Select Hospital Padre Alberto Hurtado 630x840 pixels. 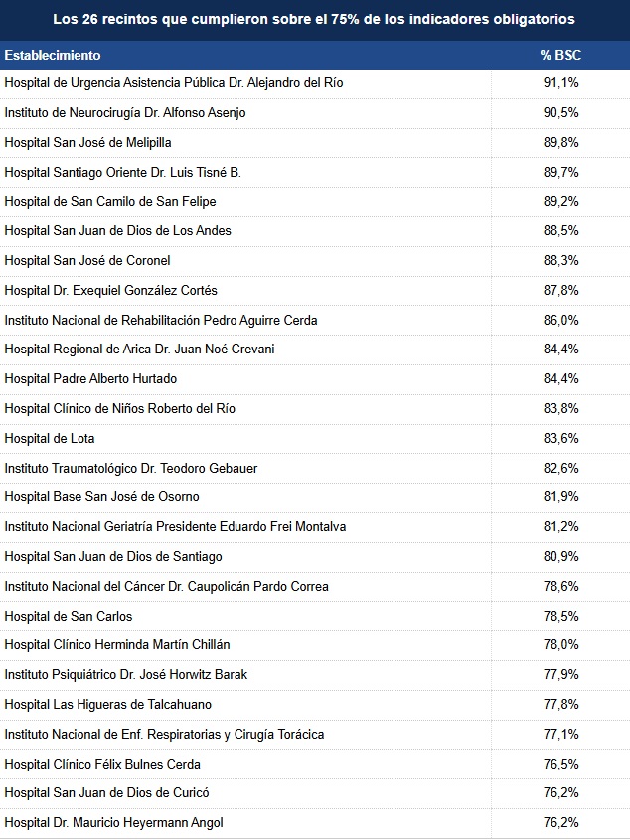(90, 378)
